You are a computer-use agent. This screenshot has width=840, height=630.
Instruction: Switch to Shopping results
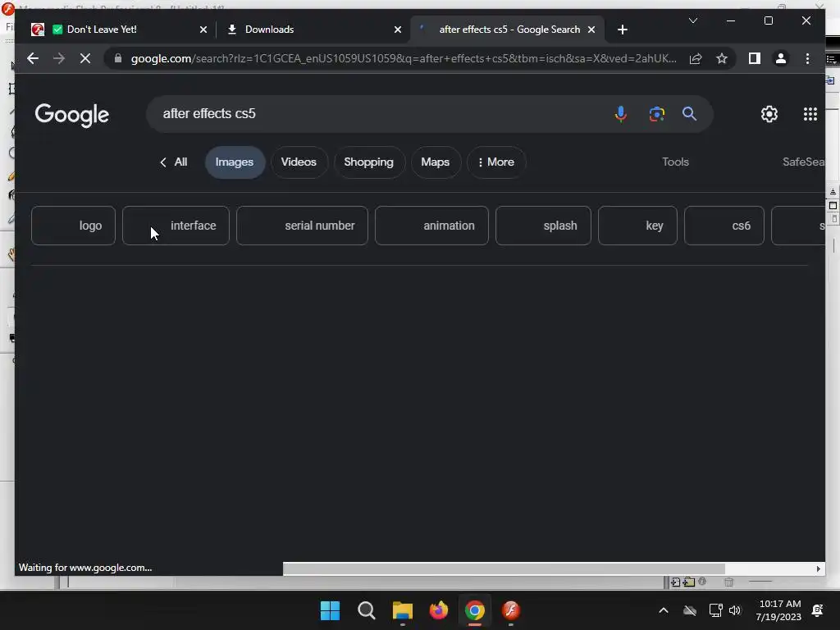[x=368, y=162]
